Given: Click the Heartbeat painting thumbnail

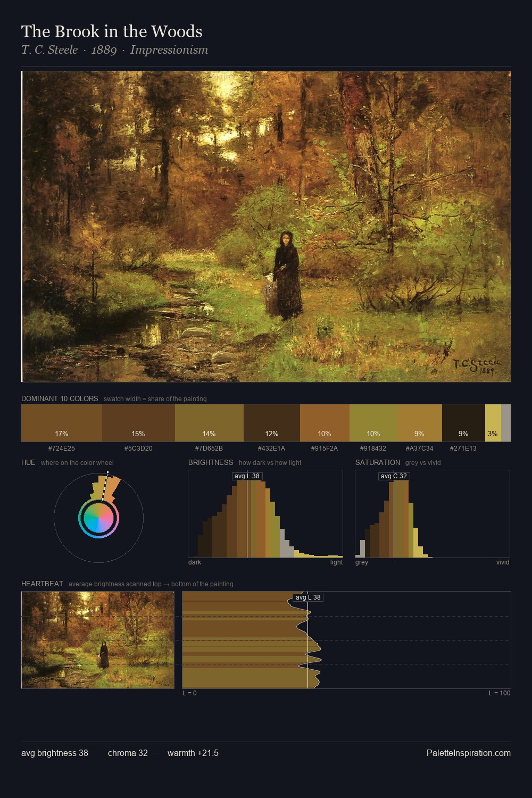Looking at the screenshot, I should [98, 640].
